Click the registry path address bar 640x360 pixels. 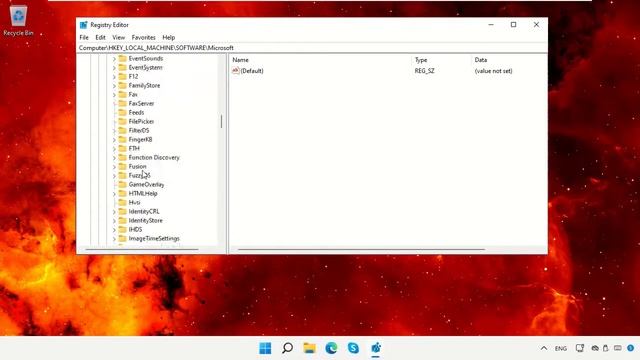(x=312, y=48)
